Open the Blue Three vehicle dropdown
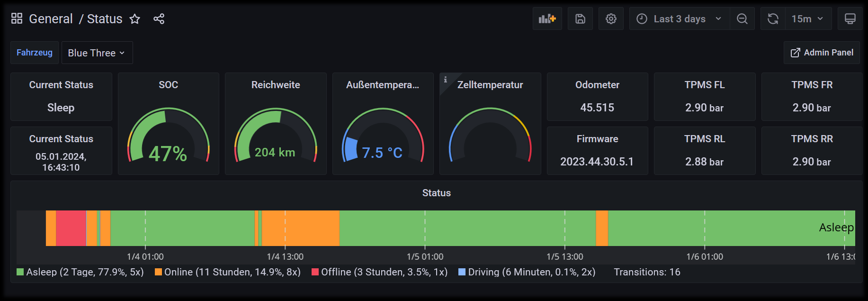 click(97, 53)
